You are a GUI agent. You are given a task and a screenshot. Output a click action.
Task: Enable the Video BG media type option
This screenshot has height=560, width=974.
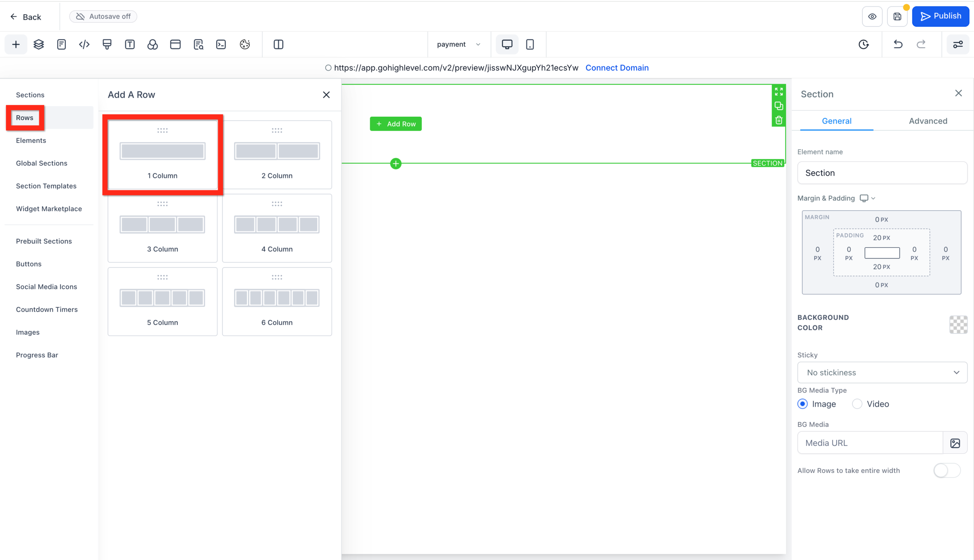pos(857,404)
